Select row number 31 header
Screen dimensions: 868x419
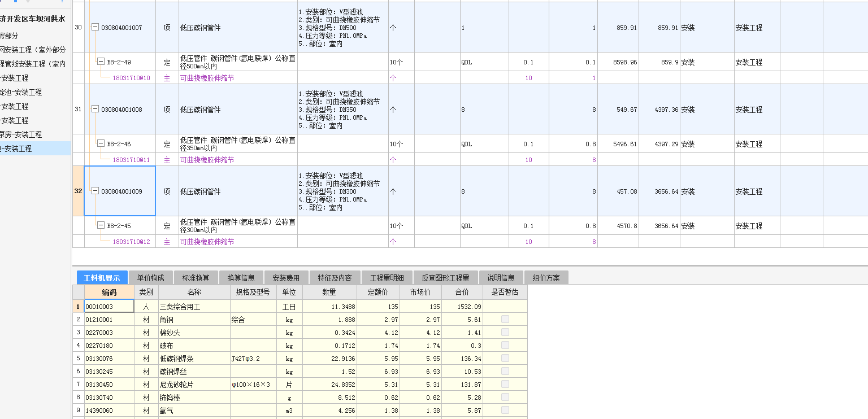(x=78, y=110)
